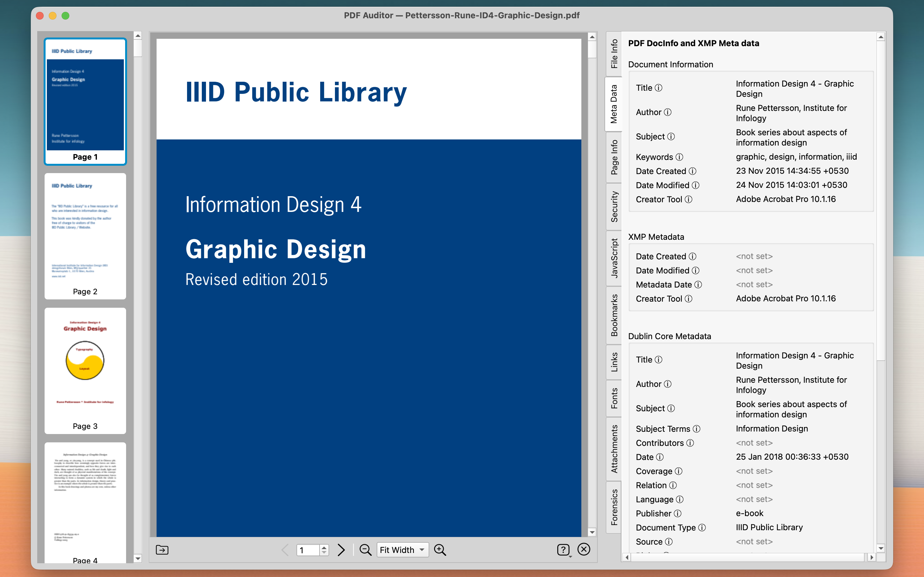This screenshot has width=924, height=577.
Task: Click the info icon beside Keywords
Action: 679,157
